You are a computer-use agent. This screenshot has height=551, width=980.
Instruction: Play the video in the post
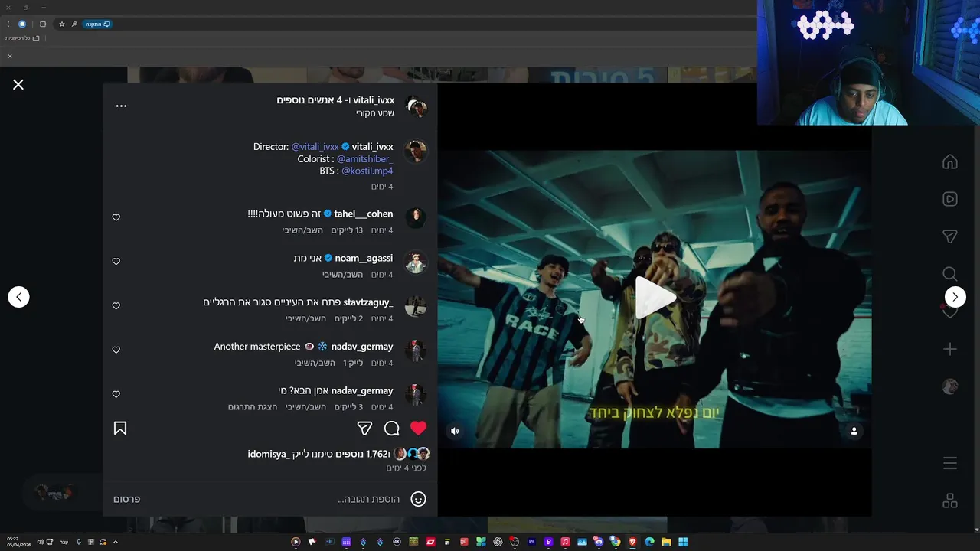point(655,298)
